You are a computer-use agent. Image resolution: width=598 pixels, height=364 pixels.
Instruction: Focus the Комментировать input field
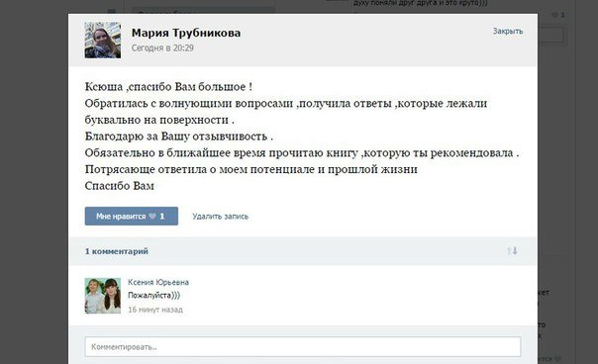click(303, 347)
